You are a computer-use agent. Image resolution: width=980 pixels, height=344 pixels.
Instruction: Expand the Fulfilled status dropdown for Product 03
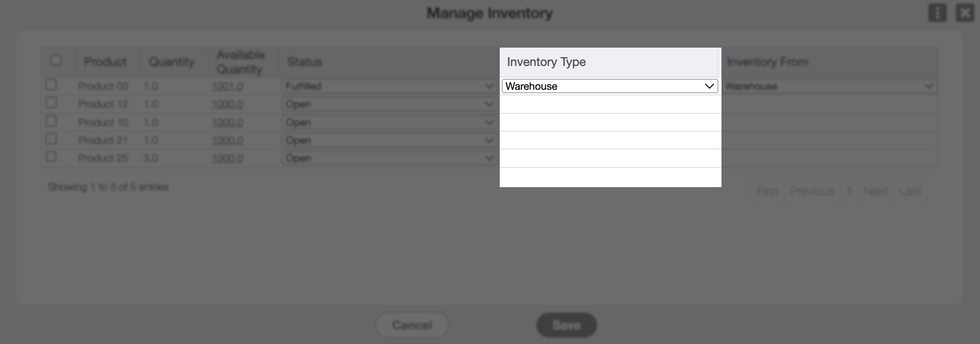pos(389,86)
